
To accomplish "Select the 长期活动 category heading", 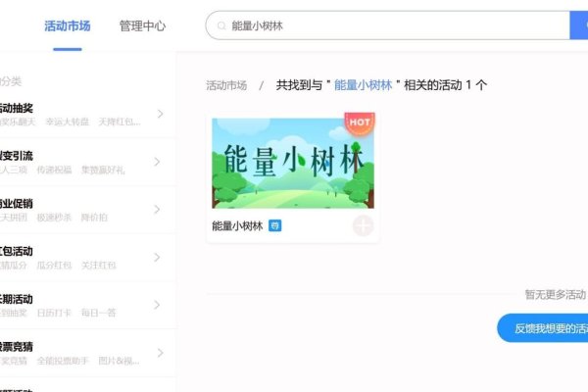I will point(16,299).
